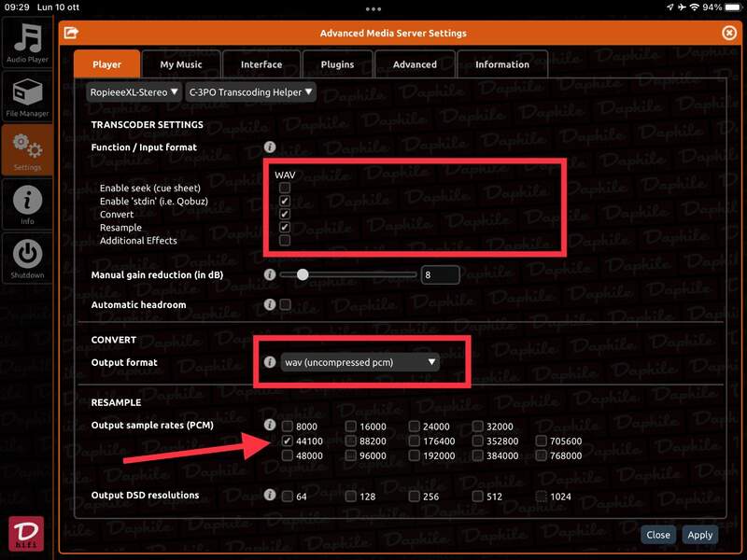Click the manual gain reduction slider handle

[x=302, y=274]
